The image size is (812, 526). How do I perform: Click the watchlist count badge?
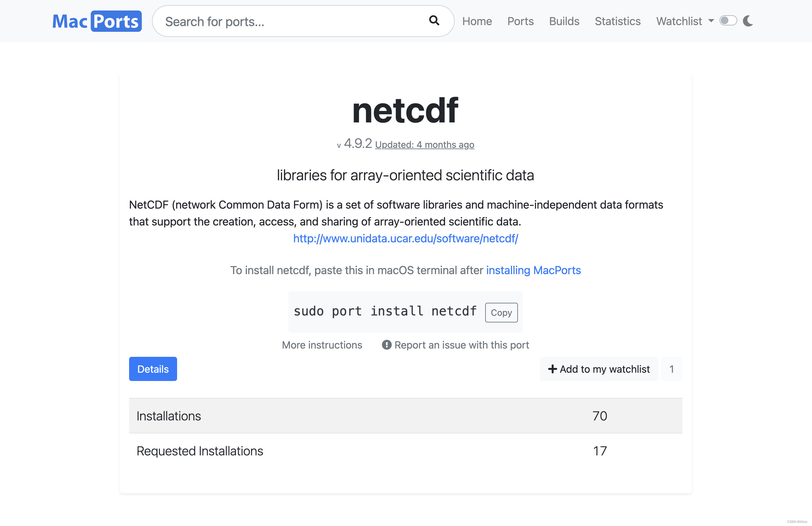(671, 369)
